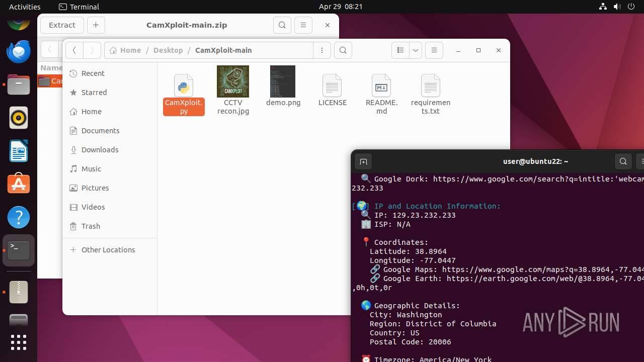Expand the view options dropdown arrow

pyautogui.click(x=416, y=50)
